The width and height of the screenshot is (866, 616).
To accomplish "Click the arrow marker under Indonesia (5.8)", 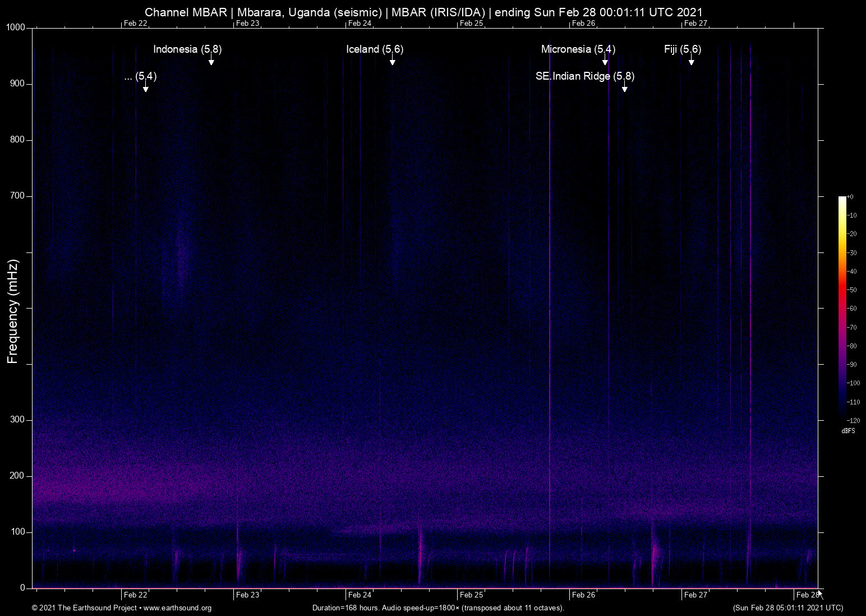I will coord(211,62).
